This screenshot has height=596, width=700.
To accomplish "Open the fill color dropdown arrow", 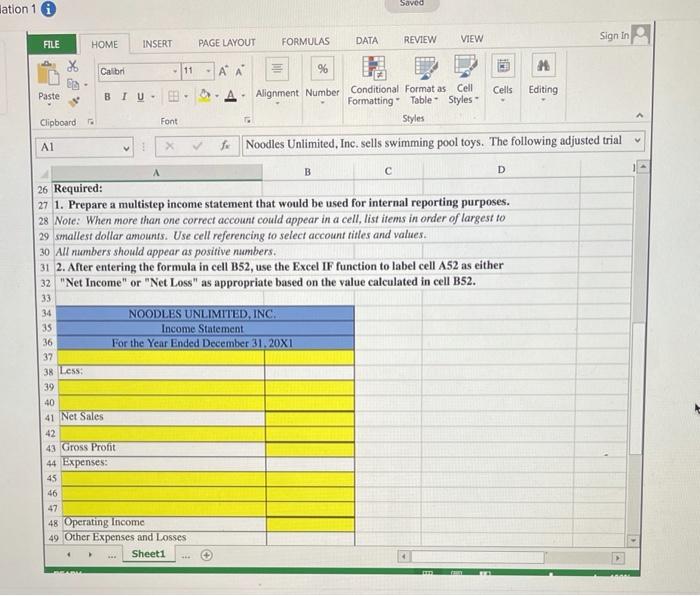I will (x=217, y=96).
